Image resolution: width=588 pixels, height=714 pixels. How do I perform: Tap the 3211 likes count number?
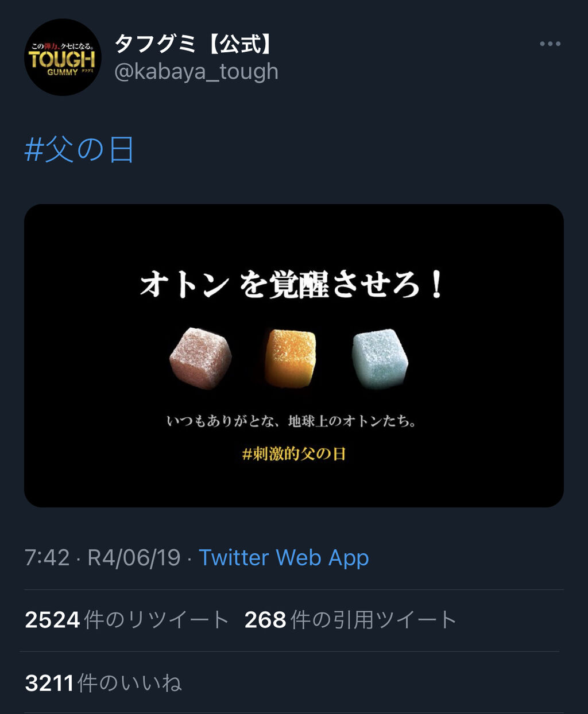pos(49,684)
